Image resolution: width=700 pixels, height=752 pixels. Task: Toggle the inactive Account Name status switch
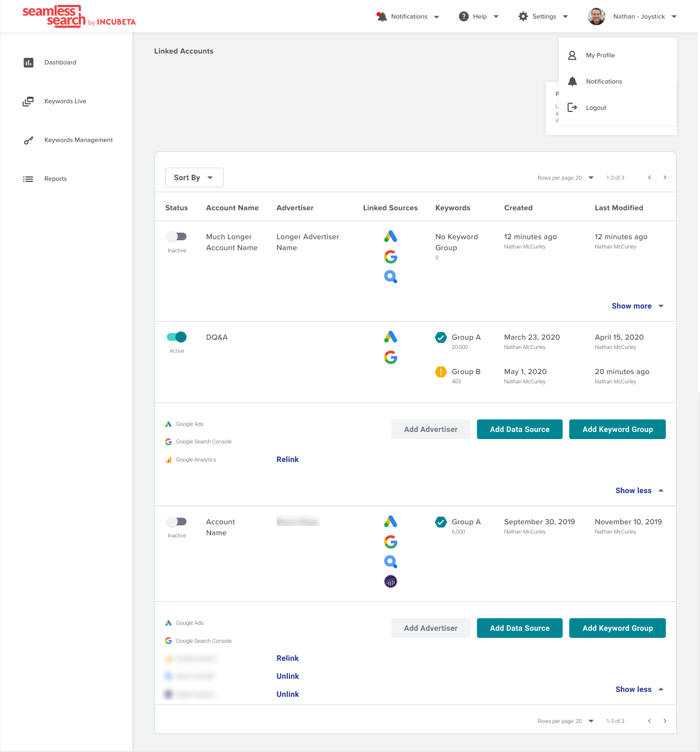click(177, 522)
